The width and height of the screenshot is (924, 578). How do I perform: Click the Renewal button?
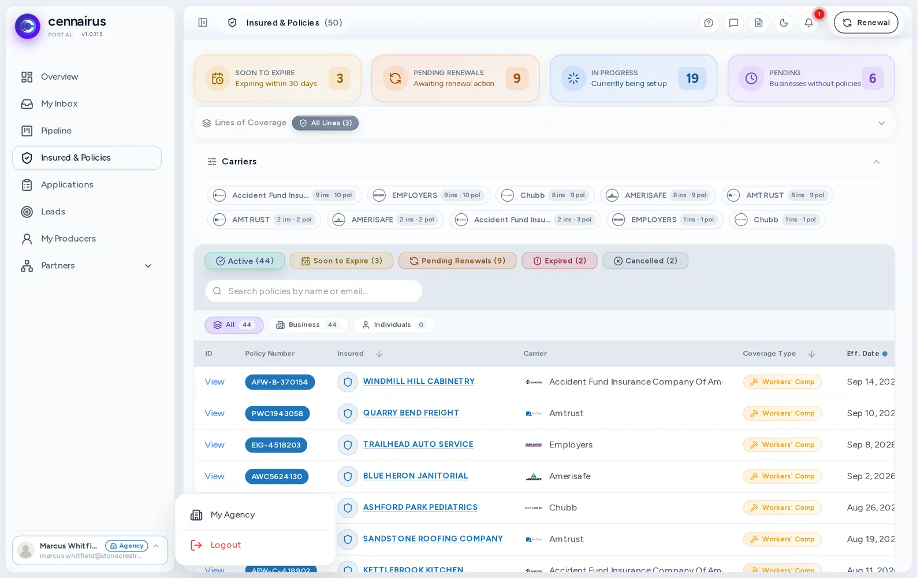[x=866, y=23]
